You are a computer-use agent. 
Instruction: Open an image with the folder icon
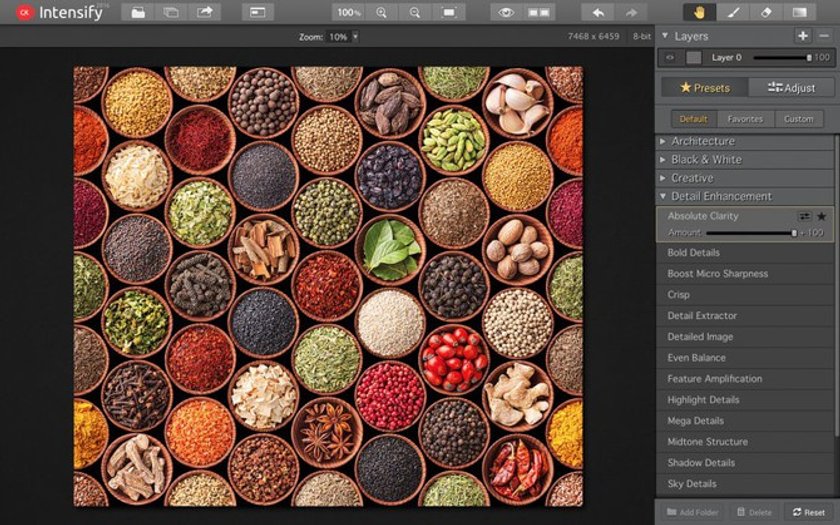pyautogui.click(x=138, y=12)
